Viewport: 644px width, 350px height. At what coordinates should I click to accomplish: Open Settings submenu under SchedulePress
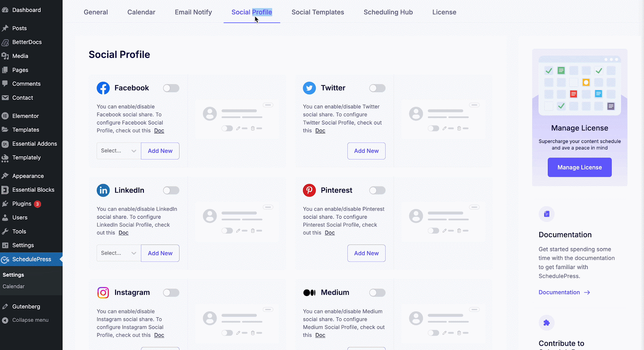tap(13, 275)
